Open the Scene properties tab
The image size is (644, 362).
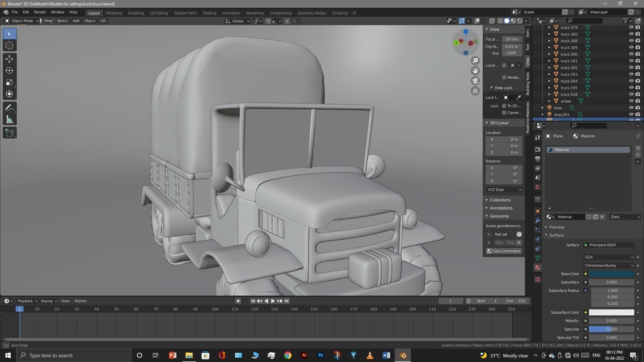coord(538,177)
